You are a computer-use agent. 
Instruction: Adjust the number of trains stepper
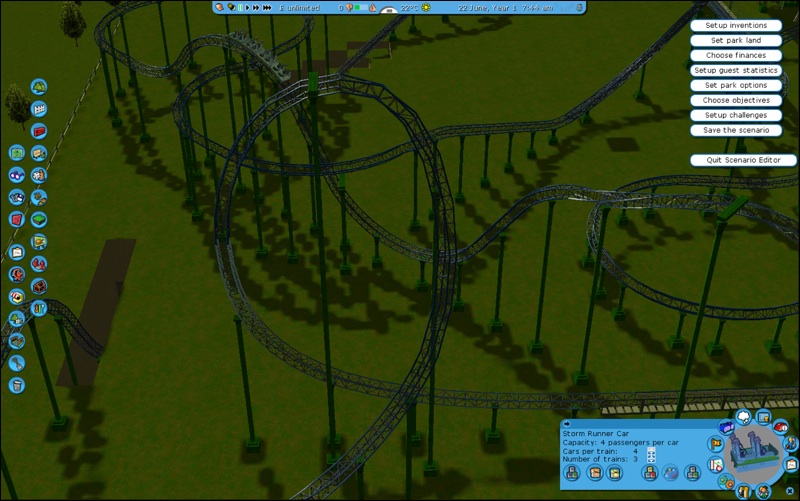[x=652, y=459]
